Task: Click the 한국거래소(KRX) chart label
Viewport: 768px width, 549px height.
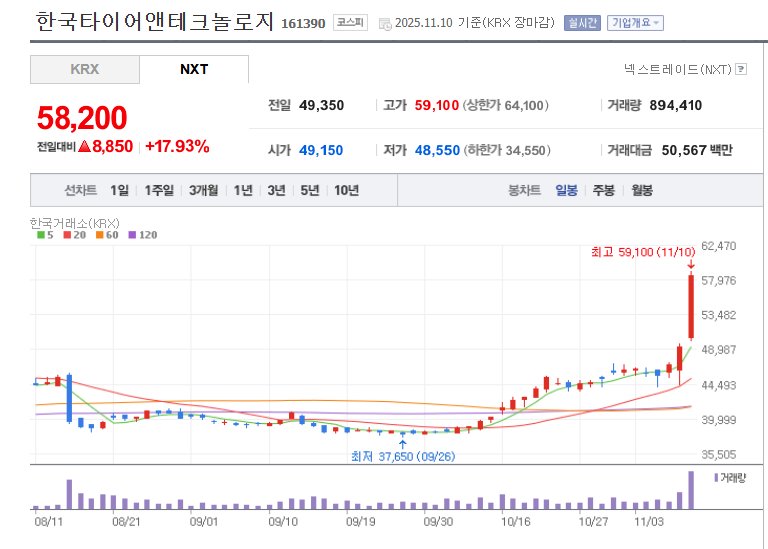Action: (x=74, y=223)
